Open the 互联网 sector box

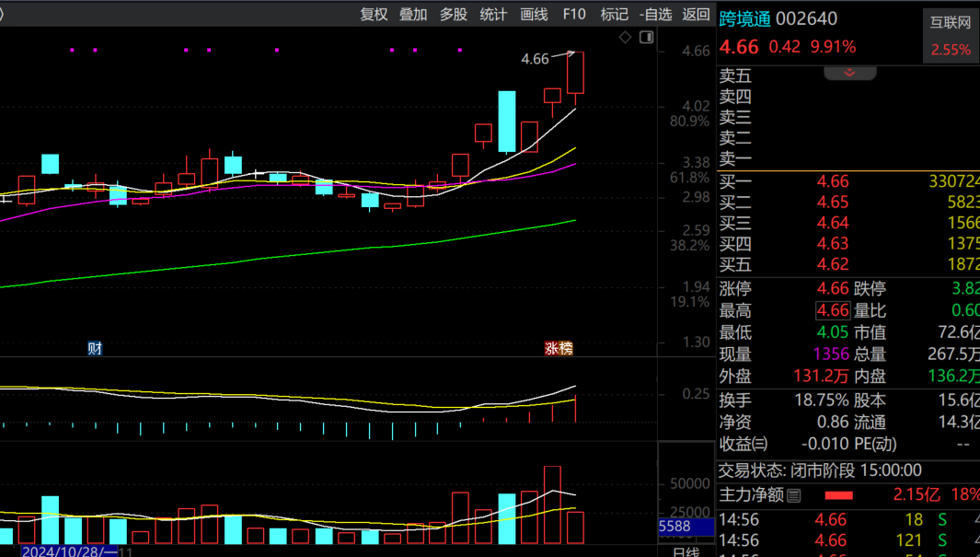coord(951,36)
